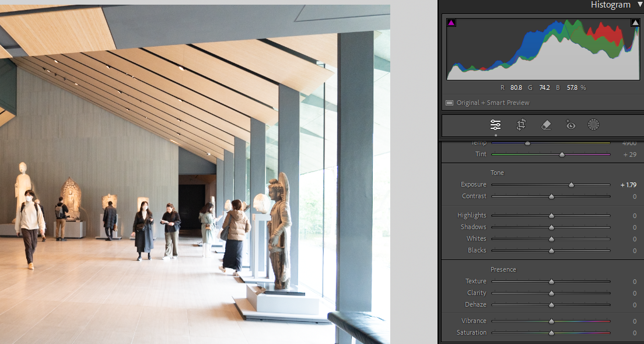Click the Highlights slider handle

[x=552, y=216]
